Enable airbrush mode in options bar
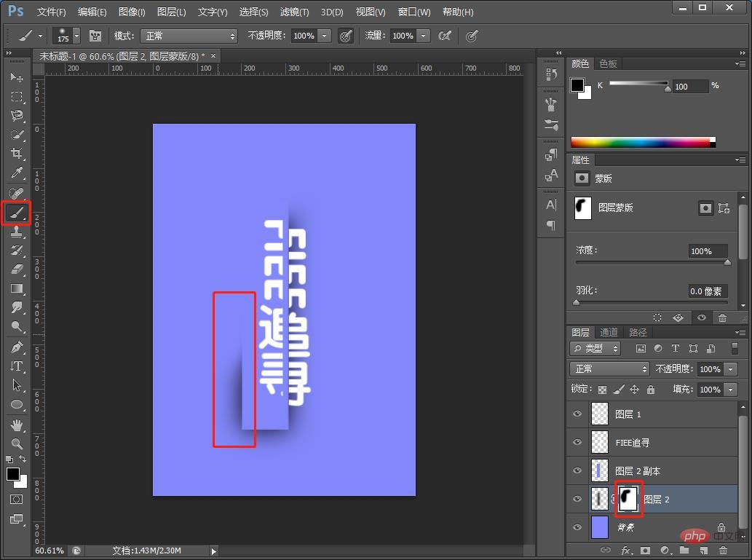 [445, 36]
